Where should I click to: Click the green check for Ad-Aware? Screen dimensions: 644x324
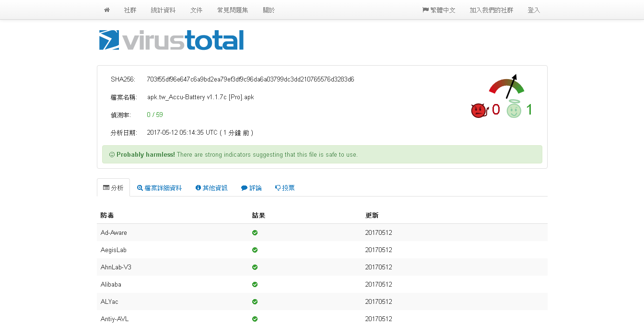(x=255, y=232)
